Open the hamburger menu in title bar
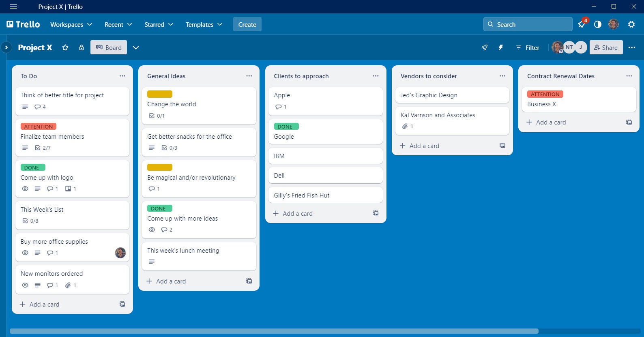Image resolution: width=644 pixels, height=337 pixels. point(13,6)
